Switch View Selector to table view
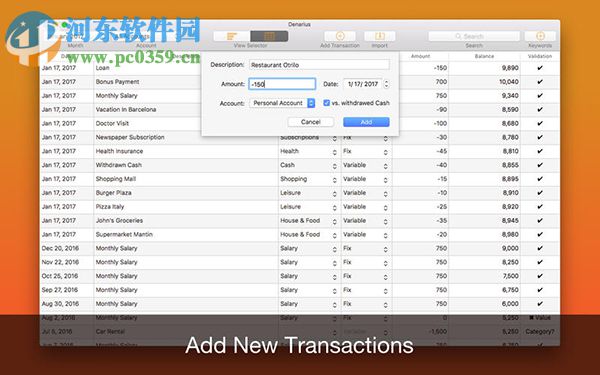Viewport: 600px width, 375px height. (269, 36)
